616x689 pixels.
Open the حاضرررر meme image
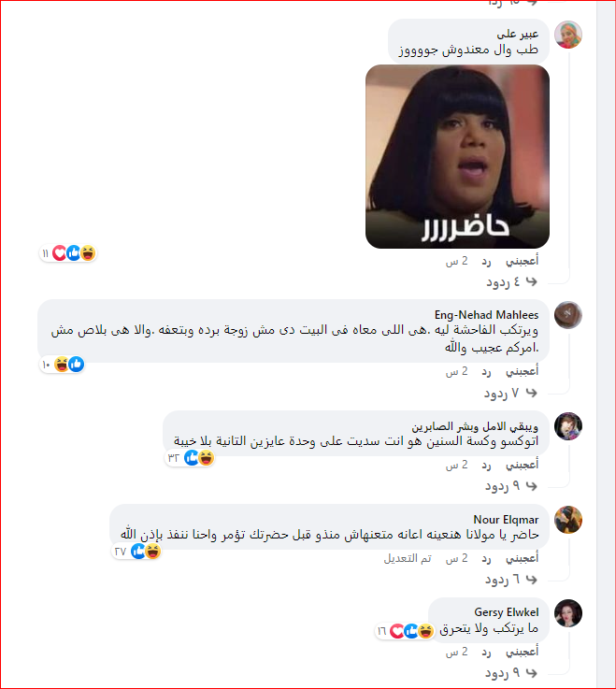point(457,156)
